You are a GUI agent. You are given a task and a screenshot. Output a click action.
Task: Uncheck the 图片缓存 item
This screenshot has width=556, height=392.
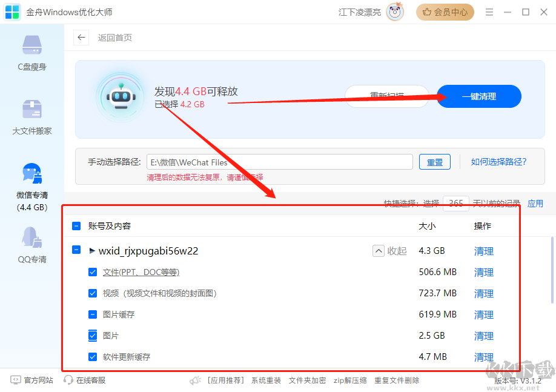93,314
